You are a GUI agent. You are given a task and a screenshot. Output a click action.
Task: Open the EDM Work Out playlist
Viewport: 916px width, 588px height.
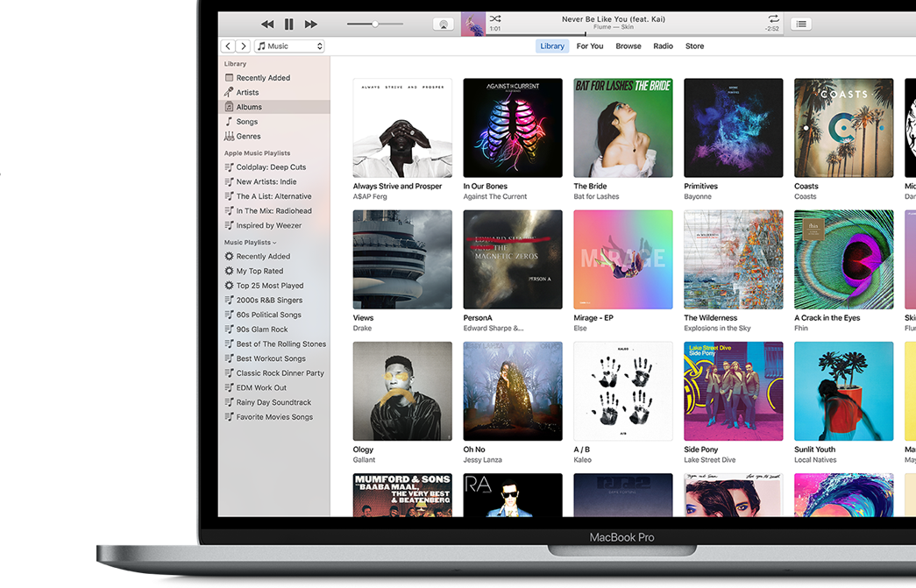pyautogui.click(x=274, y=387)
